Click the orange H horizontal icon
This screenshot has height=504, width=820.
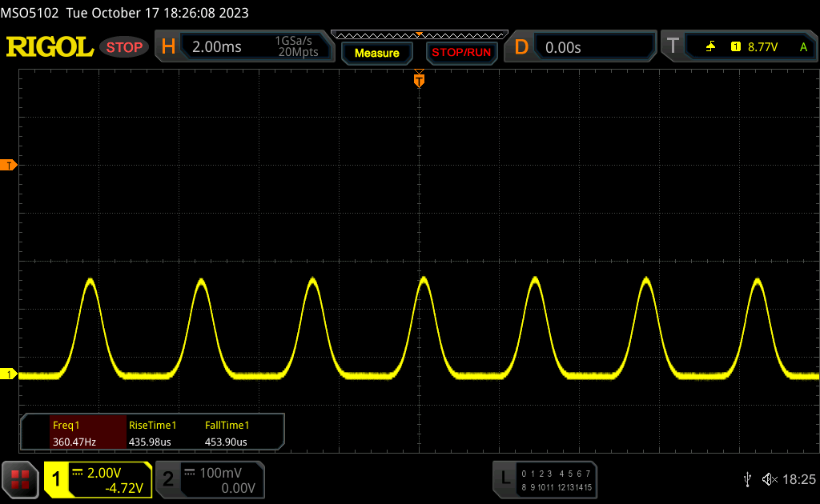168,47
